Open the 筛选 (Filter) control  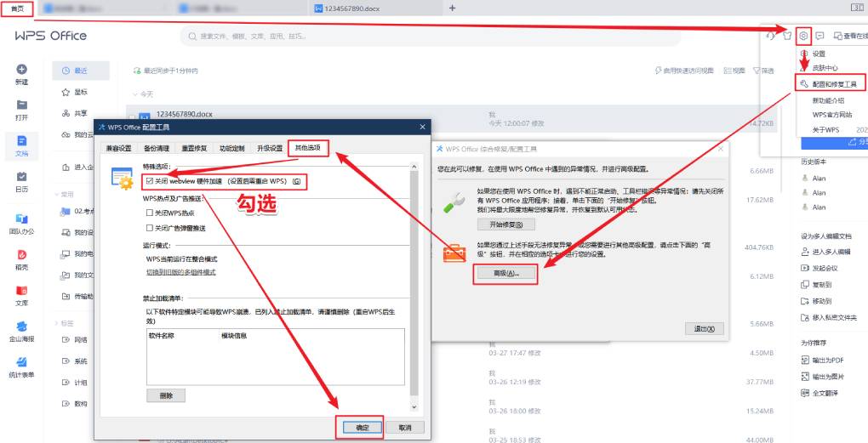[764, 71]
